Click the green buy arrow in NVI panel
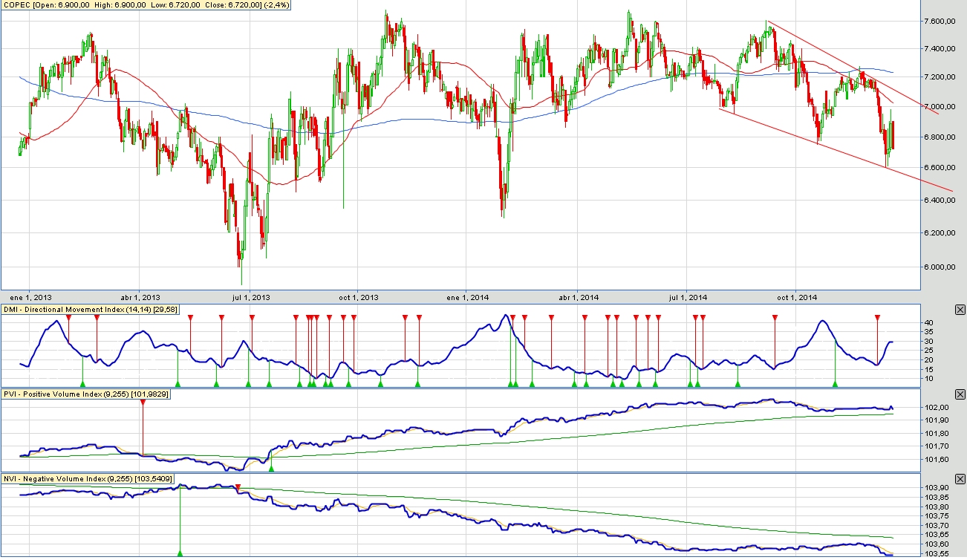This screenshot has height=560, width=967. (180, 553)
